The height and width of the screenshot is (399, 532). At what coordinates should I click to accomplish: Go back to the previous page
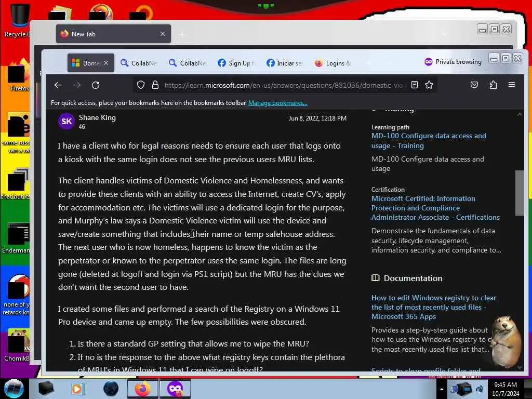(58, 85)
